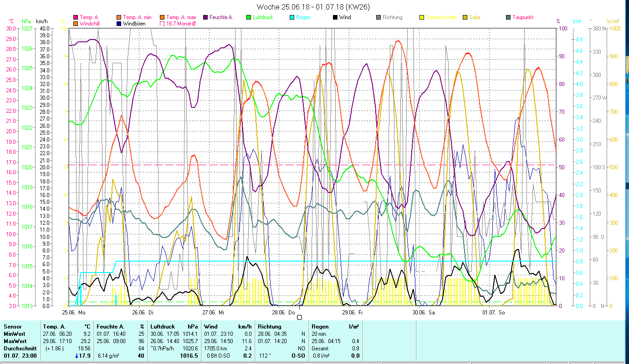Image resolution: width=629 pixels, height=364 pixels.
Task: Click the 'Regen' table column header
Action: (320, 326)
